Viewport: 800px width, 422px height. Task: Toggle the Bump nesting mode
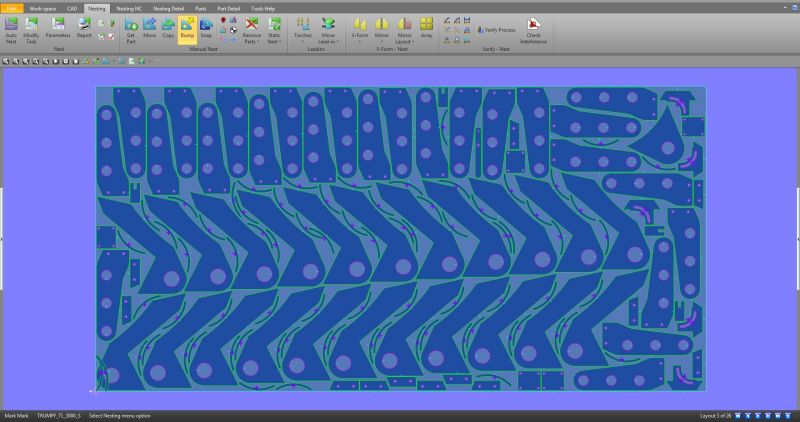tap(187, 27)
